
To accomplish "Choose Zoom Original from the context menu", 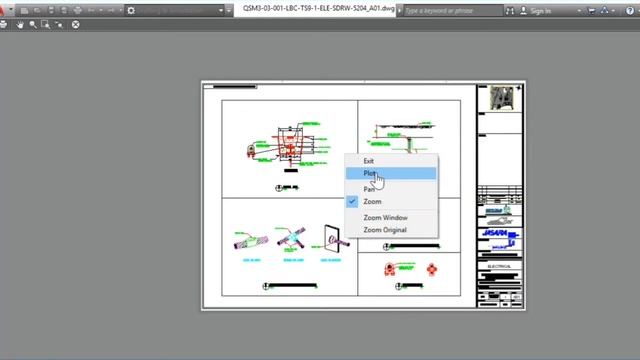I will (391, 230).
